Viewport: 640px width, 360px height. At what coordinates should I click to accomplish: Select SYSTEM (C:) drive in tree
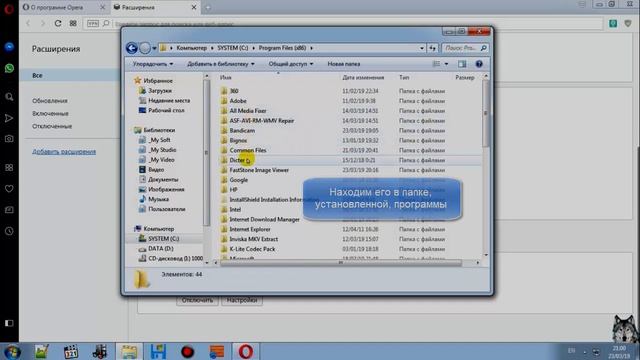[x=163, y=239]
